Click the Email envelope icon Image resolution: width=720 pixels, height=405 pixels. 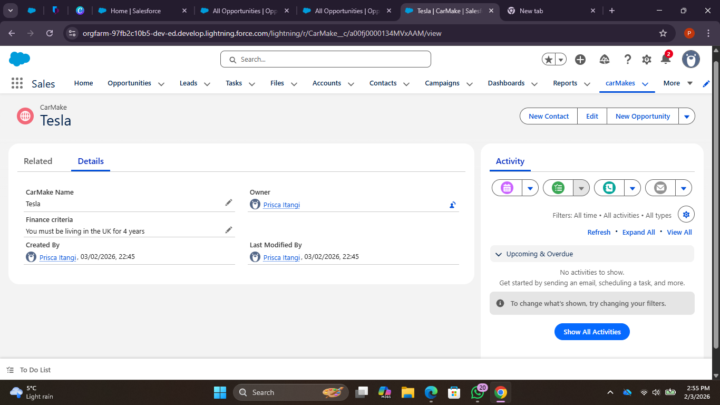(660, 188)
